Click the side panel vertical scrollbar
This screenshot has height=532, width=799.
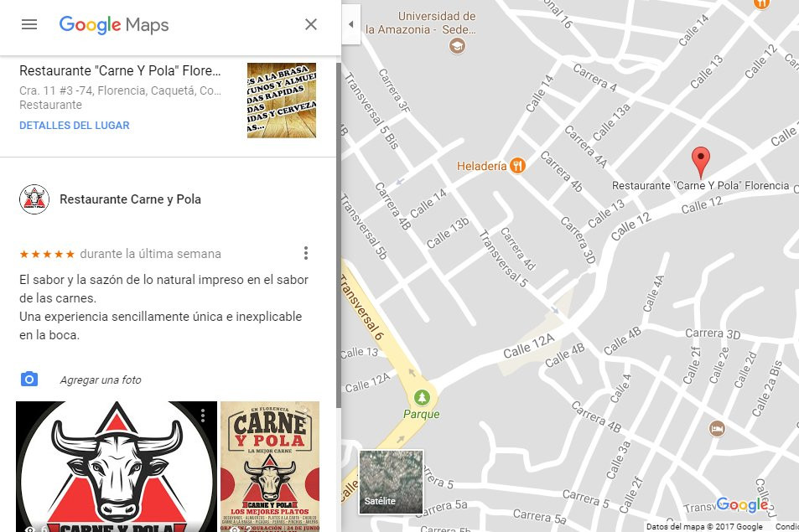339,235
